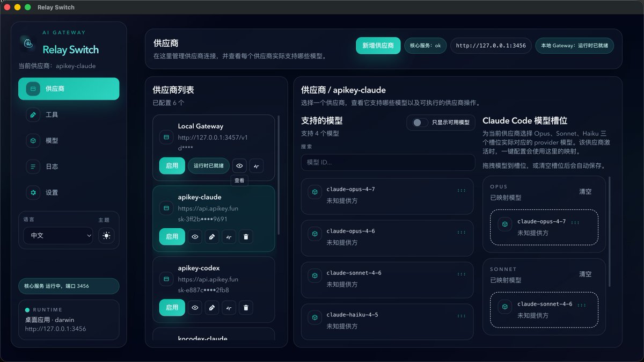Click the http://127.0.0.1:3456 address badge

tap(491, 46)
